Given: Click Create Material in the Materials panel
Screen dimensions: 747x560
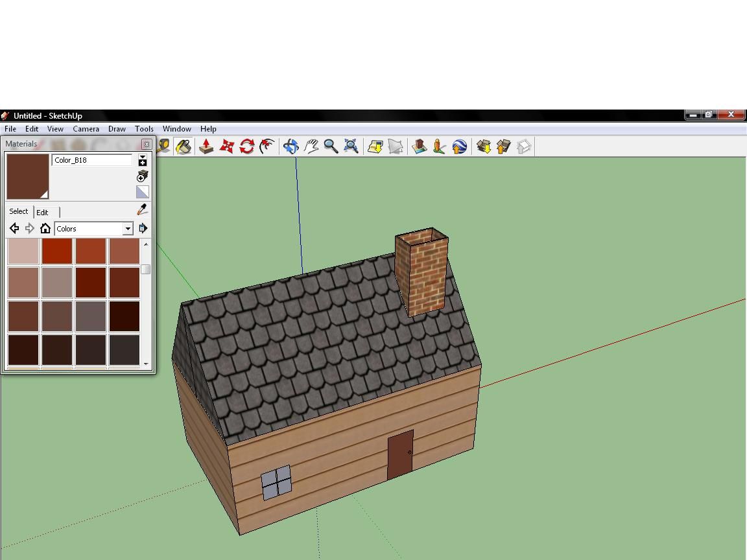Looking at the screenshot, I should click(x=141, y=176).
